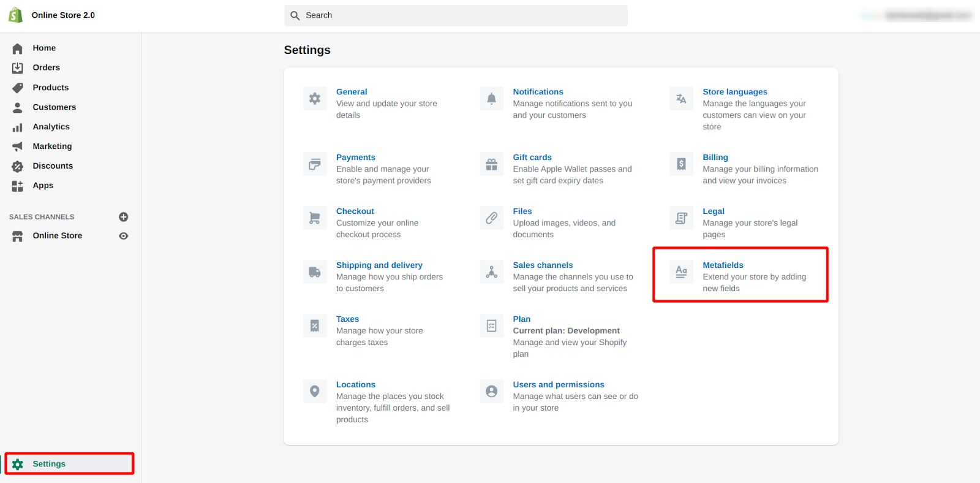Viewport: 980px width, 483px height.
Task: Open the Sales channels link
Action: pos(543,265)
